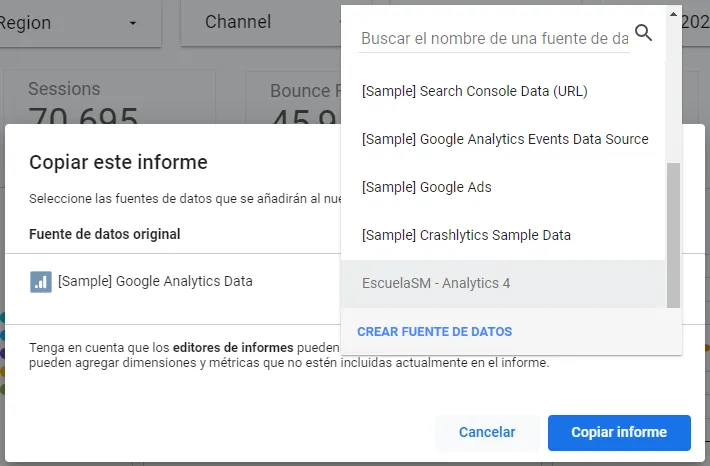Choose [Sample] Google Analytics Events Data Source
Viewport: 710px width, 466px height.
[503, 139]
